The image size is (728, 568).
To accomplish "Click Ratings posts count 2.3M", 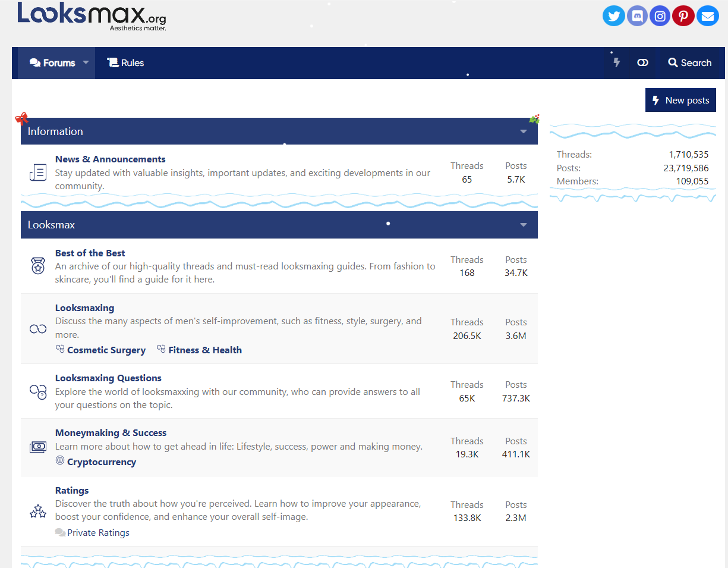I will (516, 517).
